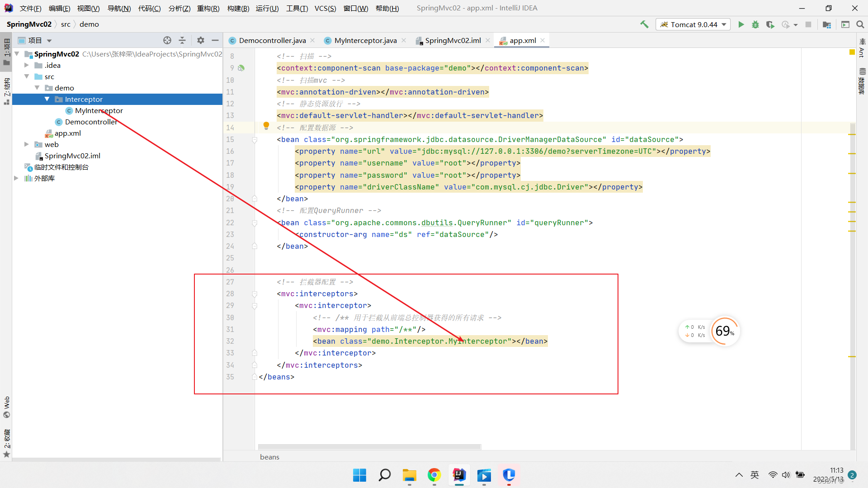
Task: Click the Stop process square icon
Action: [808, 24]
